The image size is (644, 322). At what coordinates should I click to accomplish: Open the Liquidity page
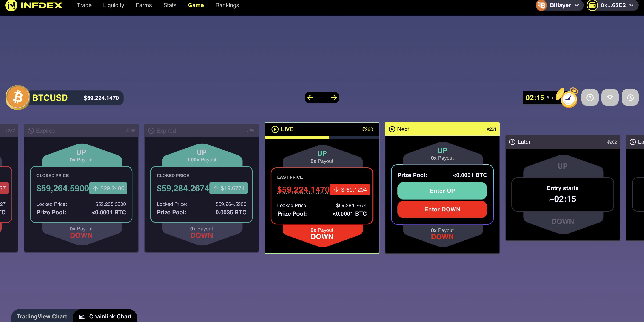click(114, 5)
